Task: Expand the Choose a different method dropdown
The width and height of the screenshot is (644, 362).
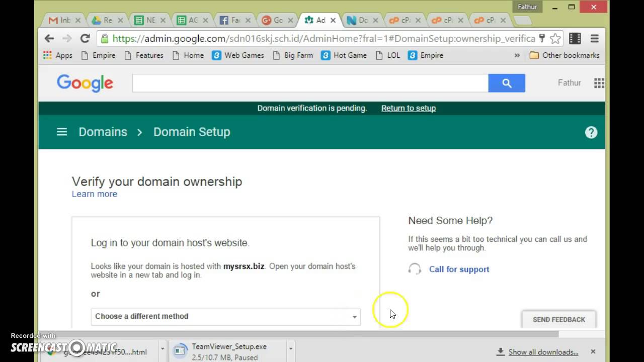Action: pos(226,316)
